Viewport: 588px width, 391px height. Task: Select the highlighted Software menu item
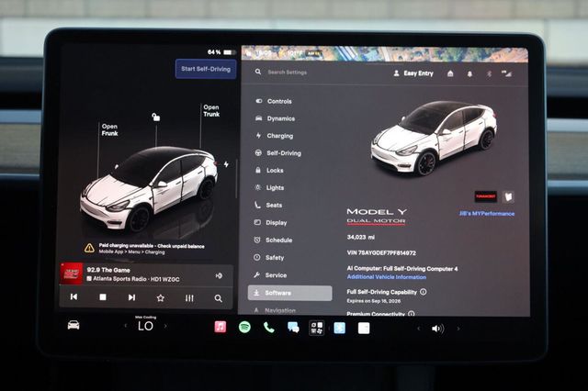290,293
